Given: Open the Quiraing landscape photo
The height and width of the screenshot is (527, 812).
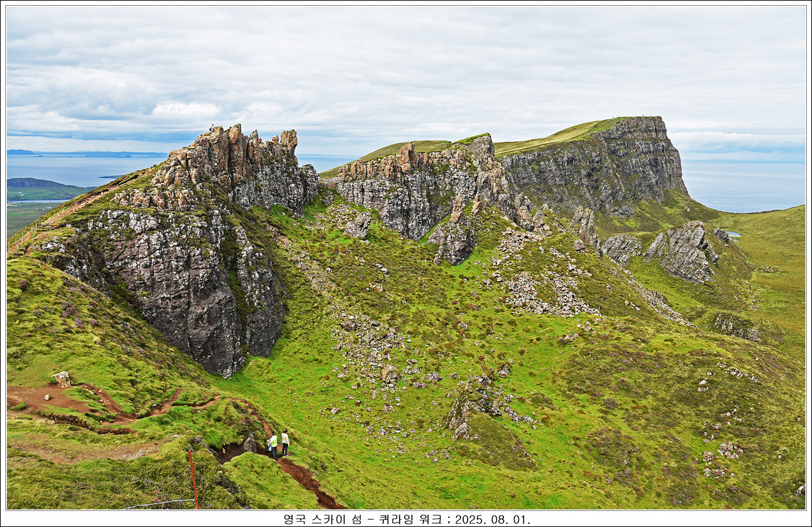Looking at the screenshot, I should click(406, 258).
